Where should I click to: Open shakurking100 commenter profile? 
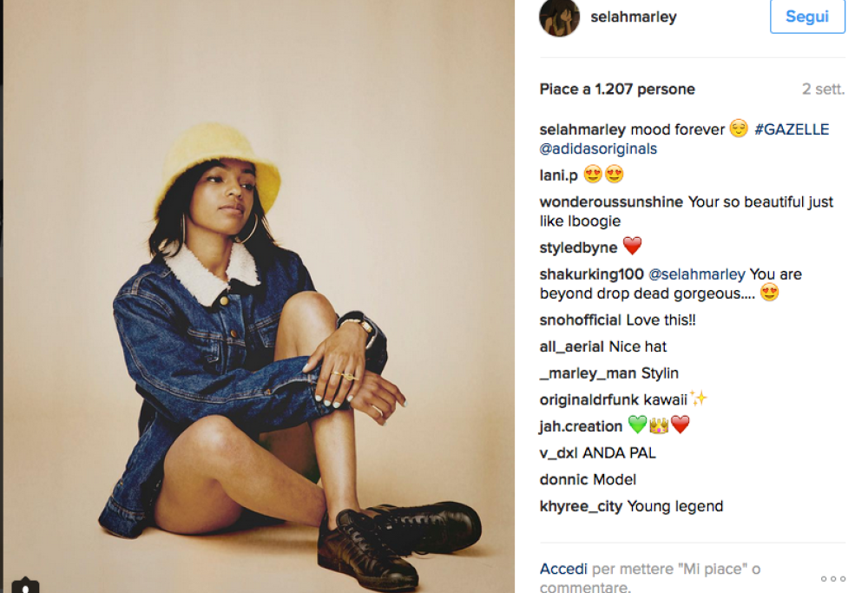pos(591,273)
